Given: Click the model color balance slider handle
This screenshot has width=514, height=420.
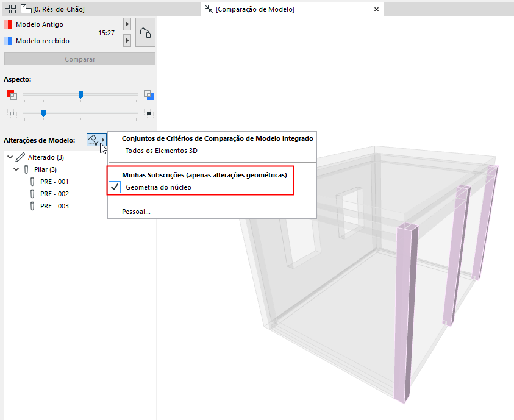Looking at the screenshot, I should [x=80, y=94].
